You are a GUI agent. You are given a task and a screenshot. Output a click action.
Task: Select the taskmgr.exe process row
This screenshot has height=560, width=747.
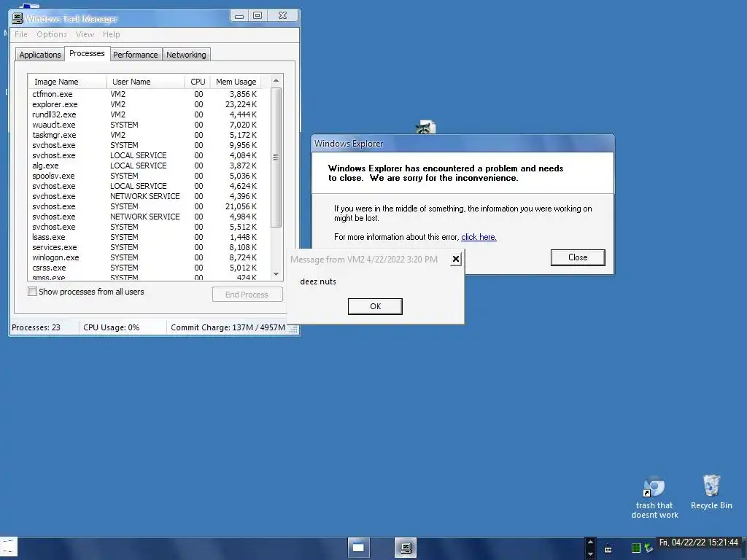click(x=149, y=135)
